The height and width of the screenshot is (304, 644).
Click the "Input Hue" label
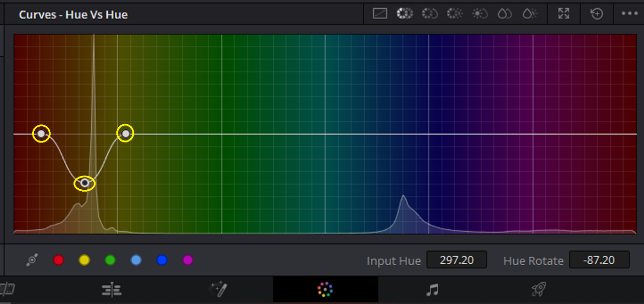393,261
